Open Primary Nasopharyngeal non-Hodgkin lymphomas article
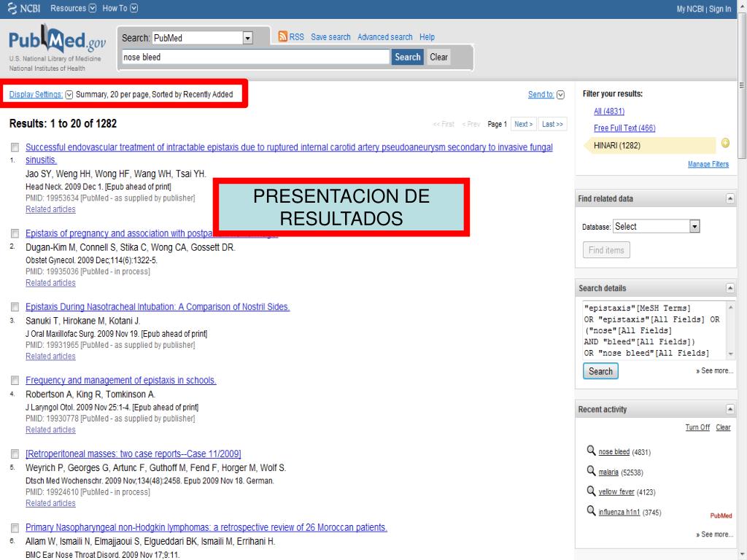 point(206,527)
